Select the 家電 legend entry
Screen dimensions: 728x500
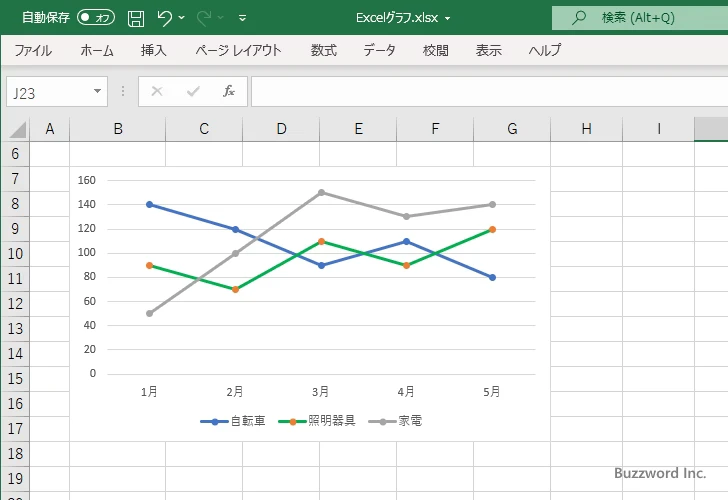click(395, 421)
